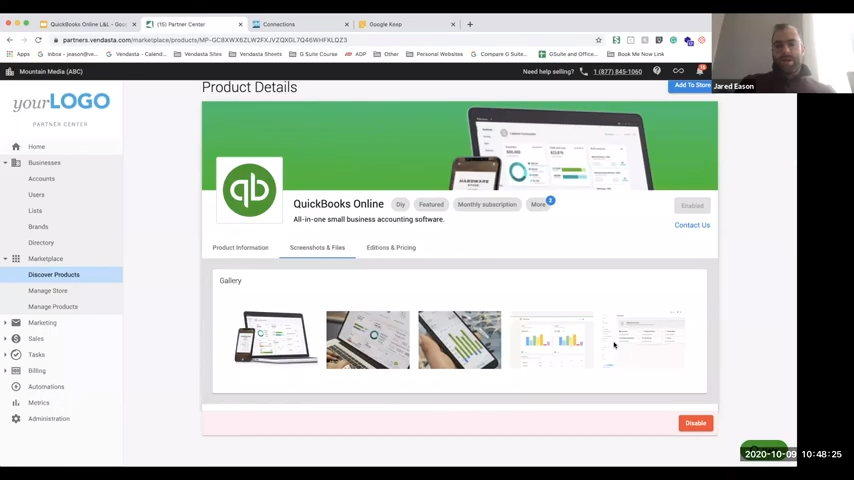The height and width of the screenshot is (480, 854).
Task: Open Discover Products in sidebar
Action: pyautogui.click(x=54, y=275)
